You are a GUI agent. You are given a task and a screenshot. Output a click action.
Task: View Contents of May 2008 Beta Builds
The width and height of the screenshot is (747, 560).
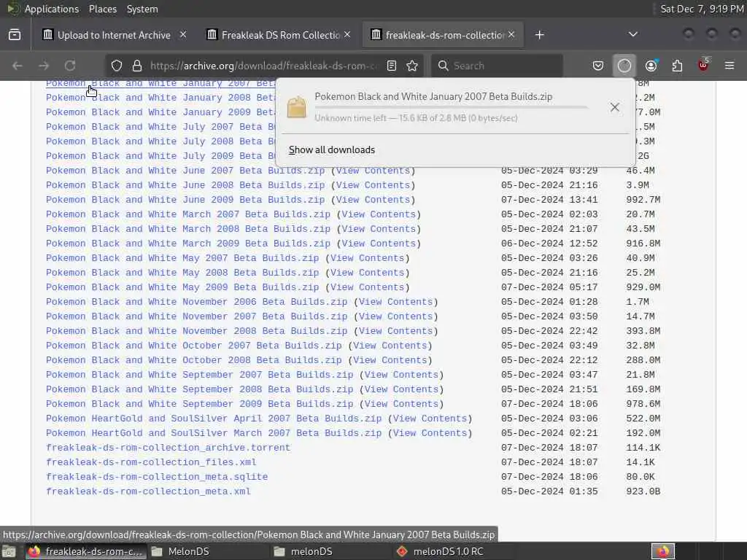368,273
